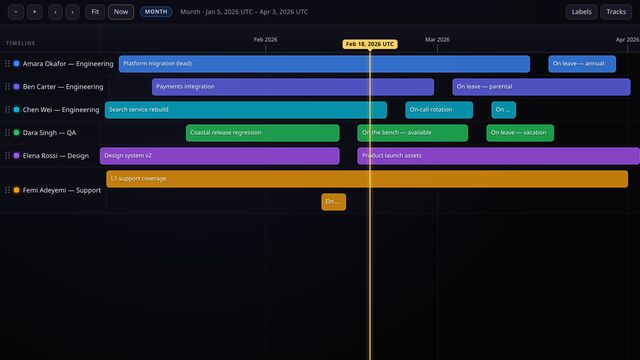Open the Payments integration bar
The width and height of the screenshot is (640, 360).
(x=293, y=87)
